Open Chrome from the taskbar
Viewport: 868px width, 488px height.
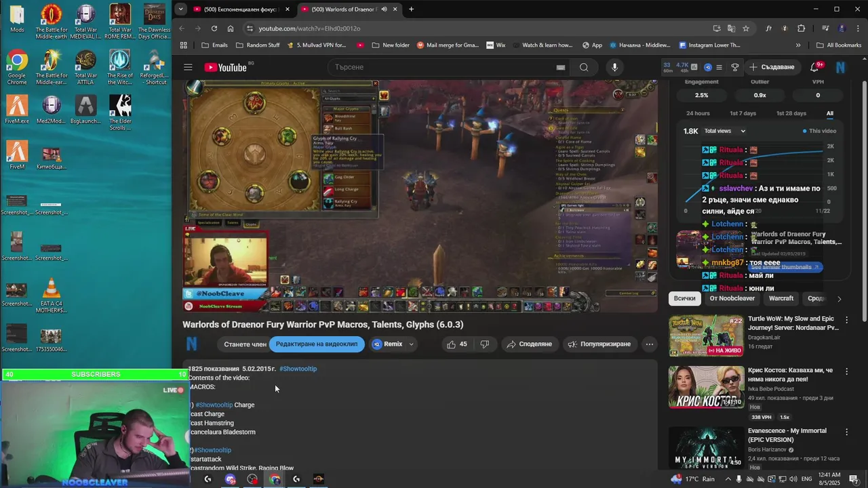pos(275,479)
